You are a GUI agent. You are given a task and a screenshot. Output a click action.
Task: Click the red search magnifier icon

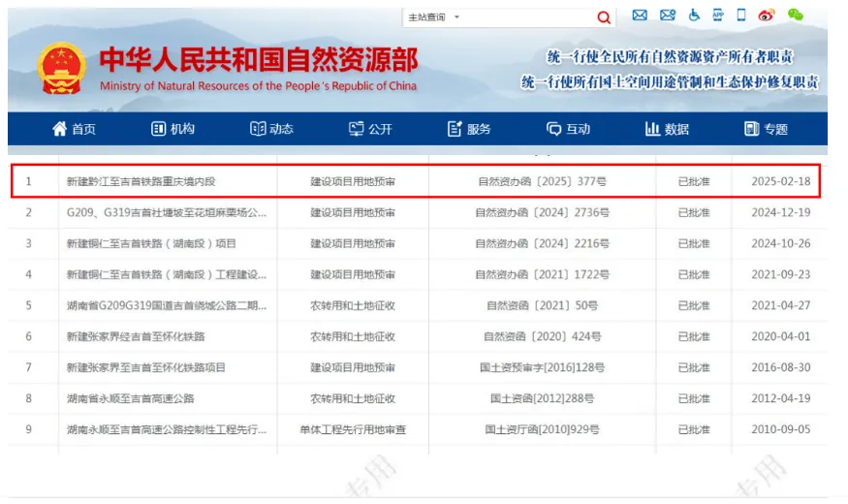(x=604, y=17)
